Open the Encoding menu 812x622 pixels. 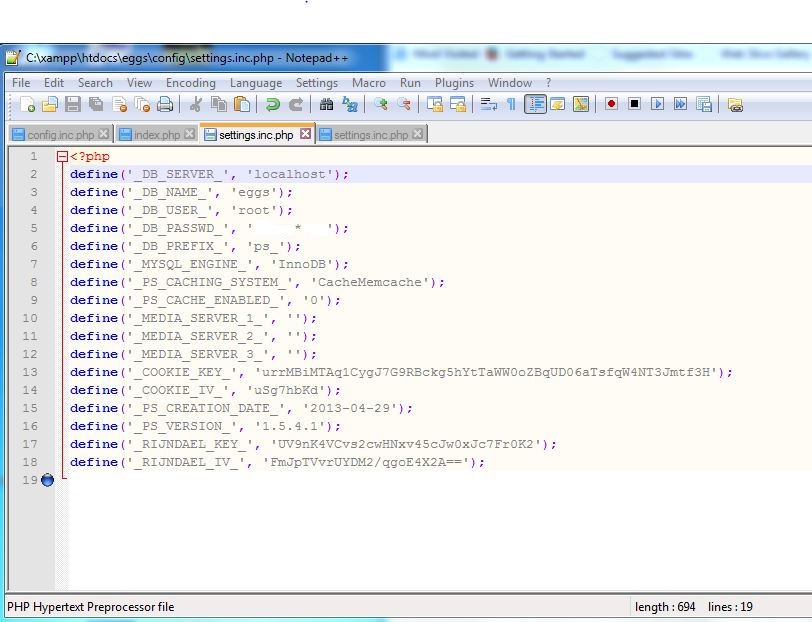(x=191, y=83)
